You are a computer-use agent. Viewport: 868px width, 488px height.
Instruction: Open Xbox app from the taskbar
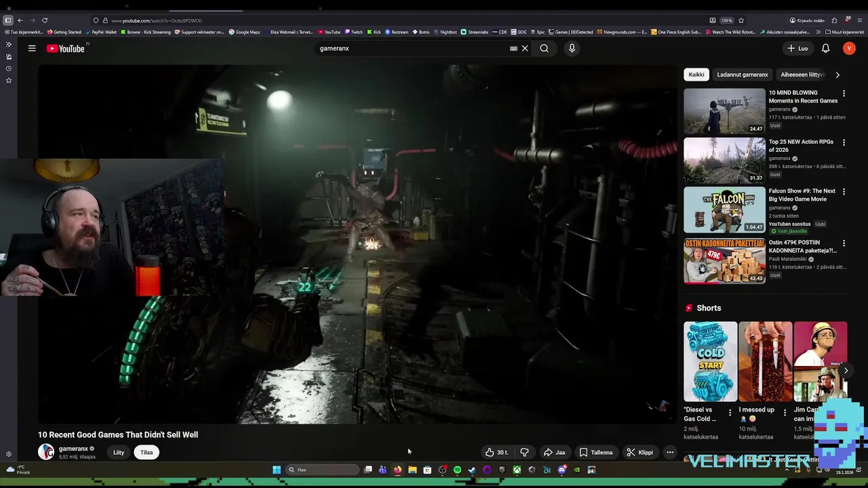517,470
